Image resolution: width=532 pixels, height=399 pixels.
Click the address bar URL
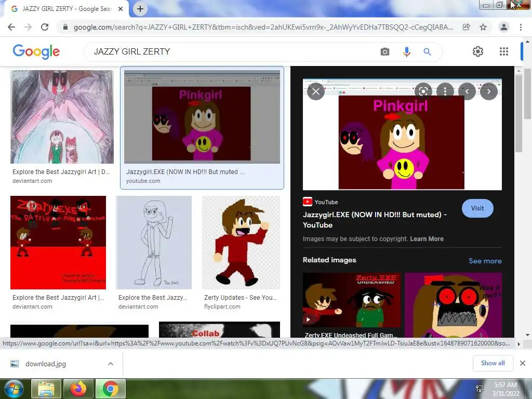click(x=263, y=27)
